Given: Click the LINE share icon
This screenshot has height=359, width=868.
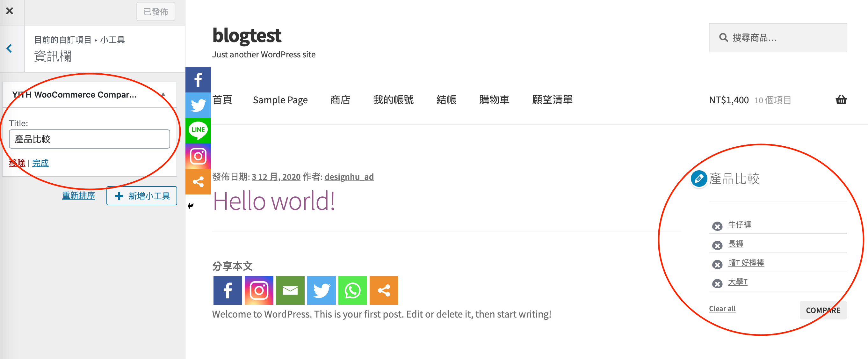Looking at the screenshot, I should point(198,128).
